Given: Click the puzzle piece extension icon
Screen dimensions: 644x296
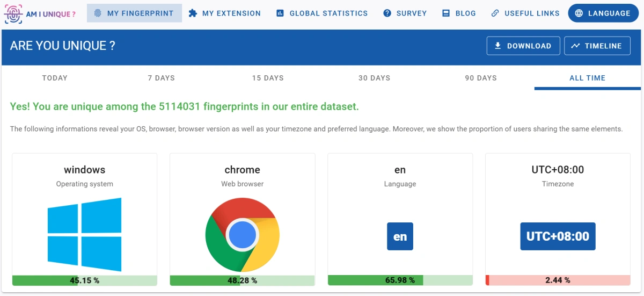Looking at the screenshot, I should point(193,13).
